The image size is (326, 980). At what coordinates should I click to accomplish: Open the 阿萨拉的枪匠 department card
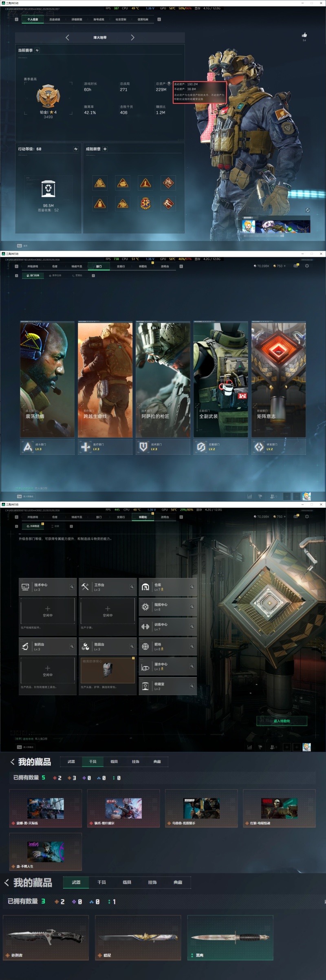(163, 379)
